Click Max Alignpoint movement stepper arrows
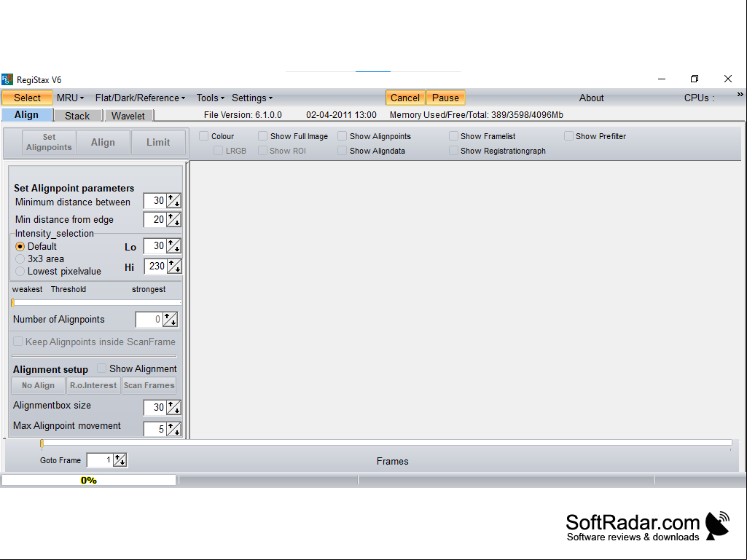The image size is (747, 560). tap(174, 429)
